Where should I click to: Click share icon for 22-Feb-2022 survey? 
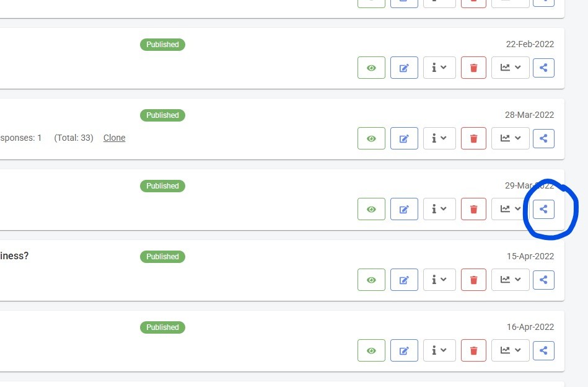pyautogui.click(x=543, y=68)
